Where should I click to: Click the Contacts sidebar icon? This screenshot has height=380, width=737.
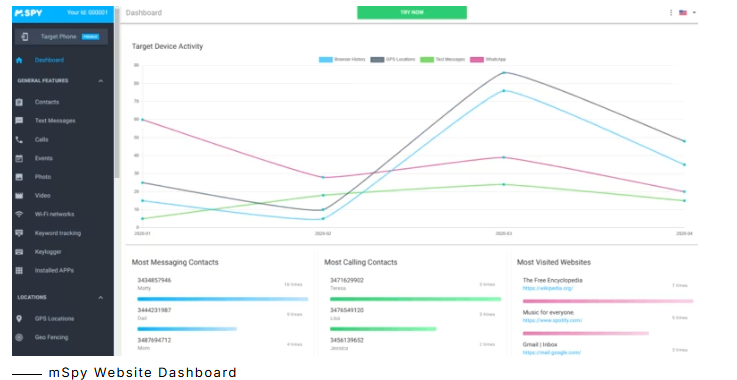coord(19,102)
